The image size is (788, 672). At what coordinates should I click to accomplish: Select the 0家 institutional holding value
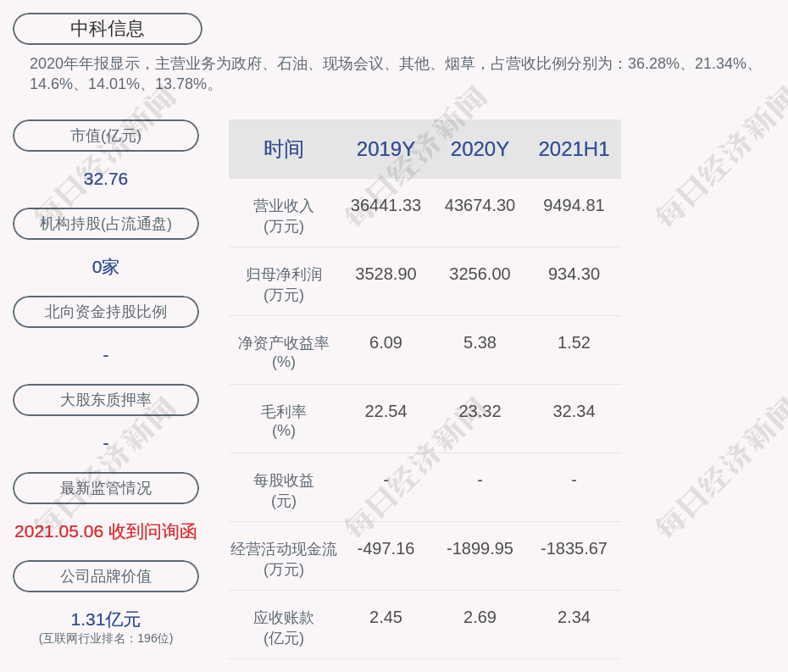106,267
